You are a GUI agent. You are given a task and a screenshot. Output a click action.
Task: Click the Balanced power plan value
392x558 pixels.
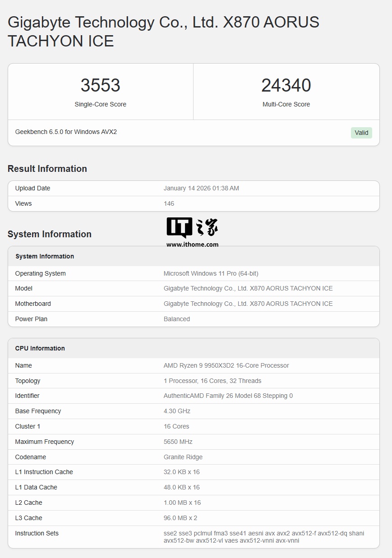(x=176, y=319)
